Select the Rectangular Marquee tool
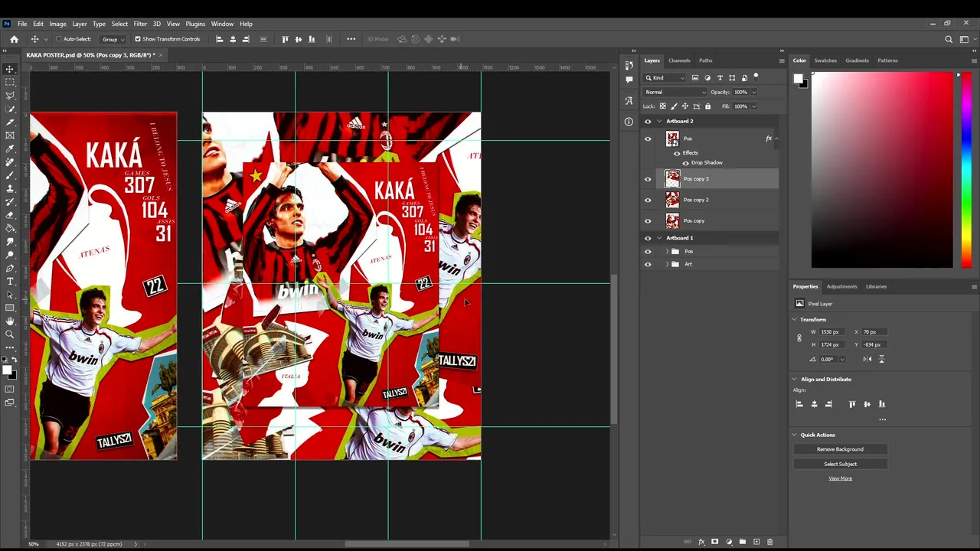Screen dimensions: 980x551 tap(10, 82)
